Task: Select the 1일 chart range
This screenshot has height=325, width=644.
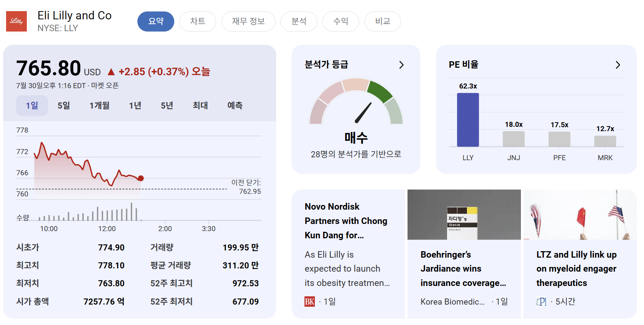Action: (32, 105)
